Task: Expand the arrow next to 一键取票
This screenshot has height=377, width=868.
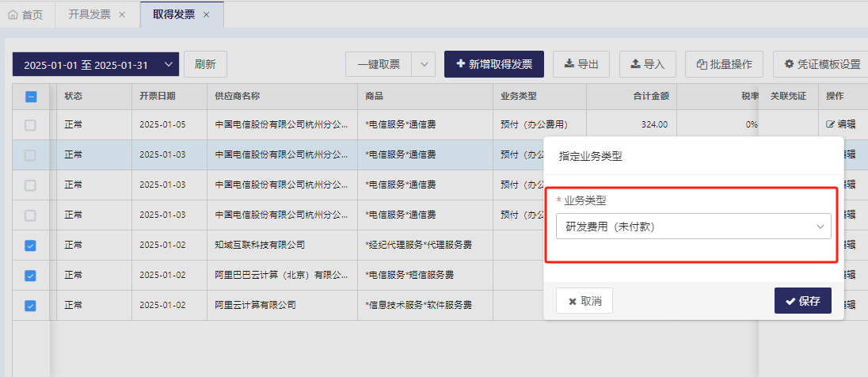Action: [x=424, y=64]
